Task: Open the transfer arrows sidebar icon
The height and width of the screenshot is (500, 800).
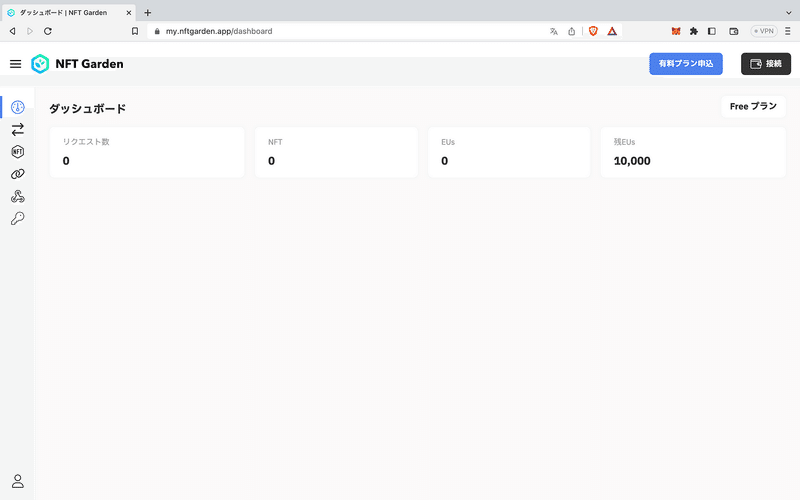Action: point(18,130)
